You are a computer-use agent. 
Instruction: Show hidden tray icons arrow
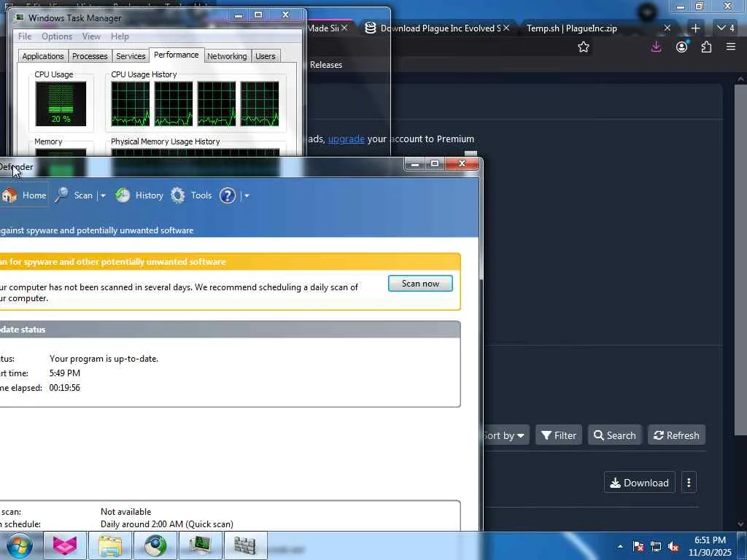click(x=620, y=546)
